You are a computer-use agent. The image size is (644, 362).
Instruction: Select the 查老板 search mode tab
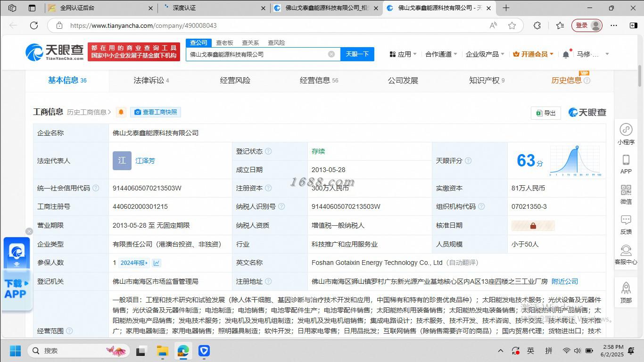[x=224, y=42]
